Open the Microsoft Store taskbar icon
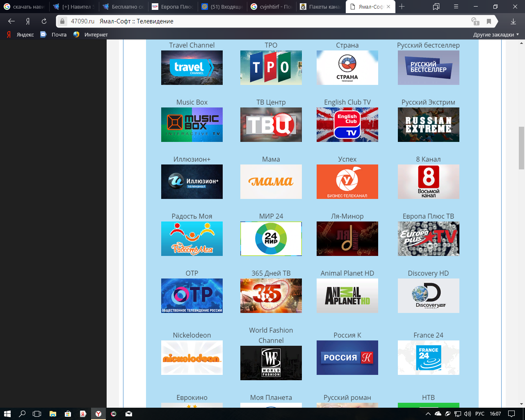 [68, 414]
